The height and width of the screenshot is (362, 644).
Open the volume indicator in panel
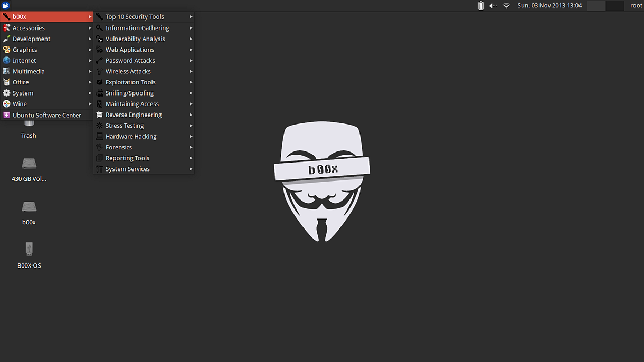[x=493, y=5]
